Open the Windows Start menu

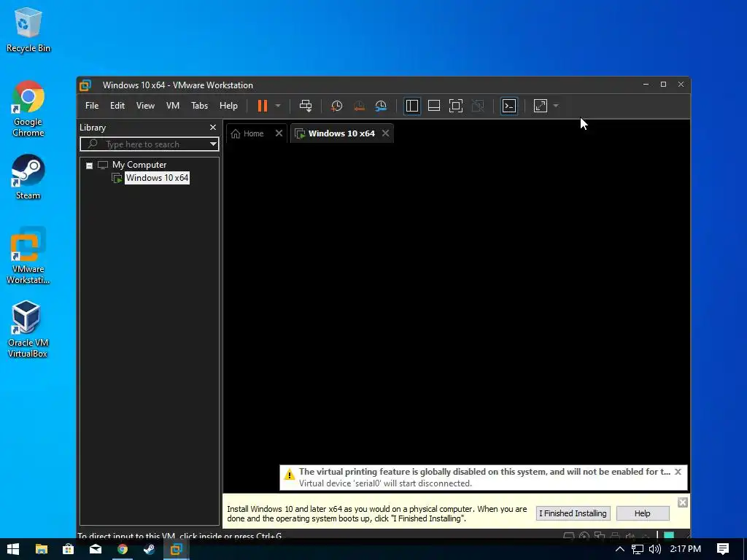pyautogui.click(x=13, y=549)
